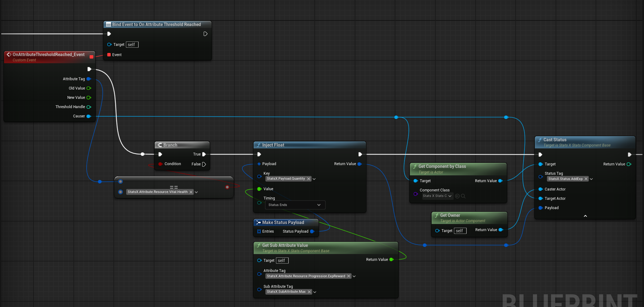Click the Bind Event node's output execution pin

click(x=205, y=34)
